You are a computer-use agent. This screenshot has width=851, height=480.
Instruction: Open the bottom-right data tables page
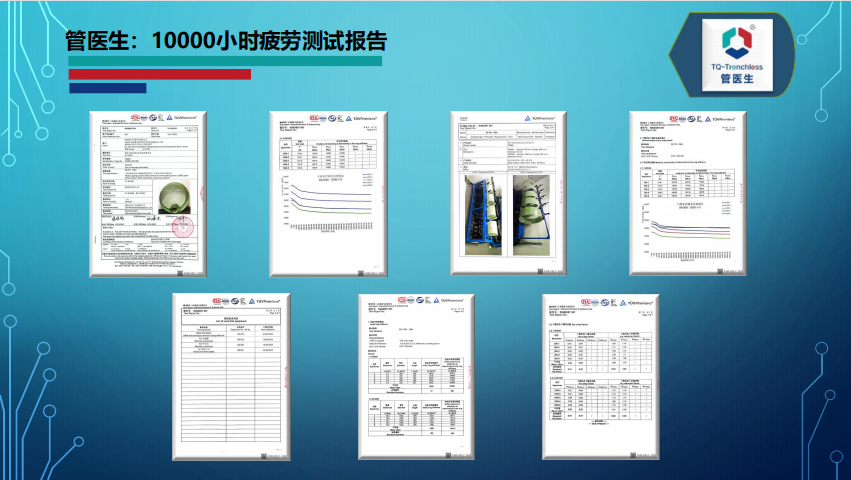click(600, 375)
